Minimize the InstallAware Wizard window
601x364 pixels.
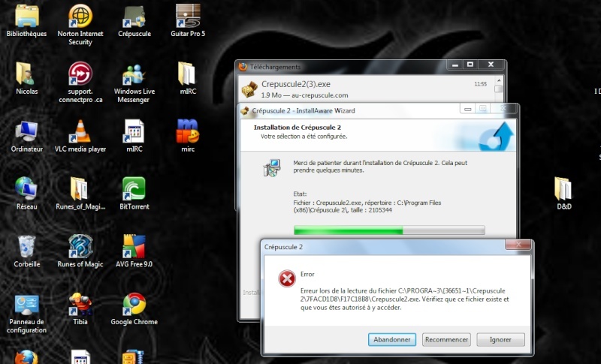coord(467,109)
